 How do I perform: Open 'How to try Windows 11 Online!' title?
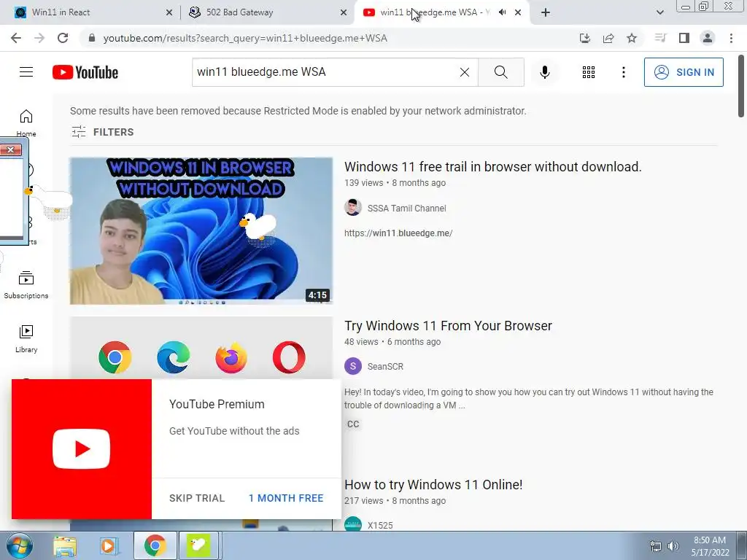(433, 485)
